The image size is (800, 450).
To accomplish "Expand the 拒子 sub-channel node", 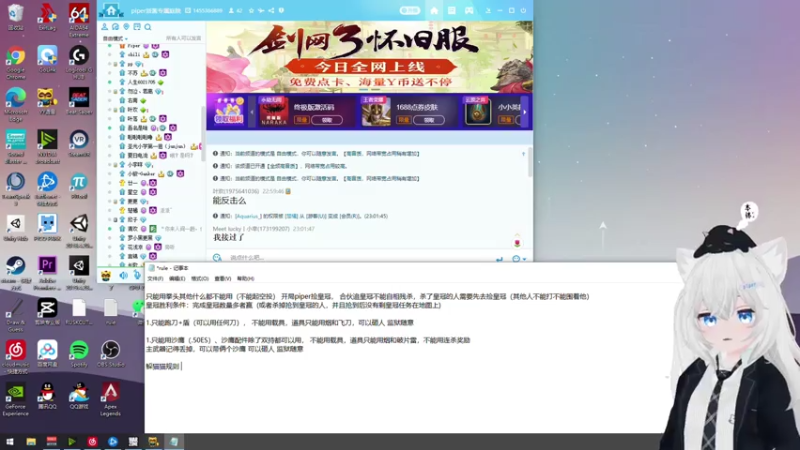I will 115,220.
